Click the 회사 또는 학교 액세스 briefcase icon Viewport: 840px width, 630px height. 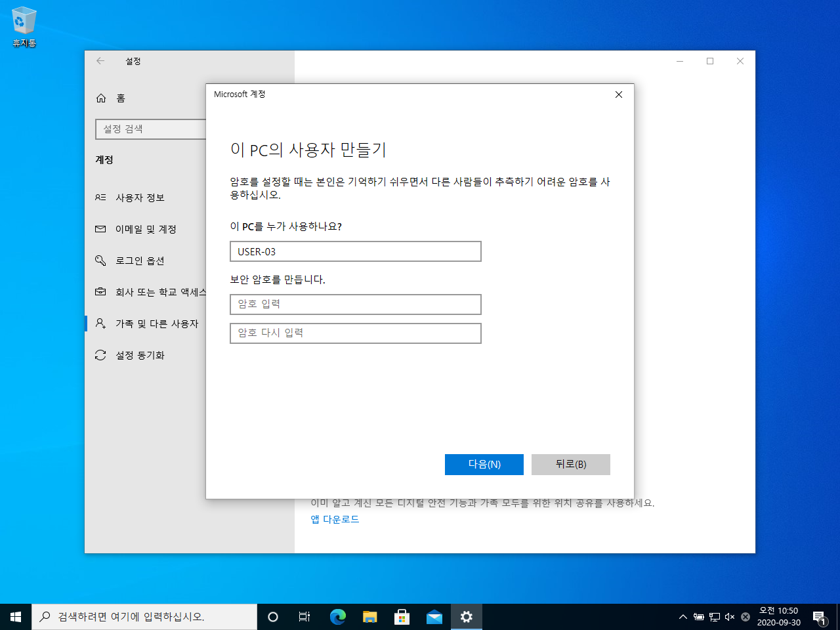point(100,291)
